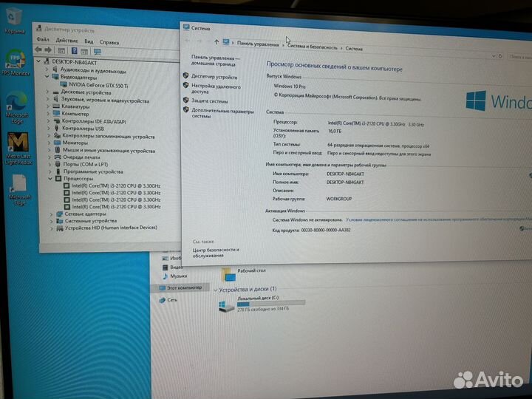Viewport: 532px width, 399px height.
Task: Open Рабочий стол folder in Explorer
Action: (243, 273)
